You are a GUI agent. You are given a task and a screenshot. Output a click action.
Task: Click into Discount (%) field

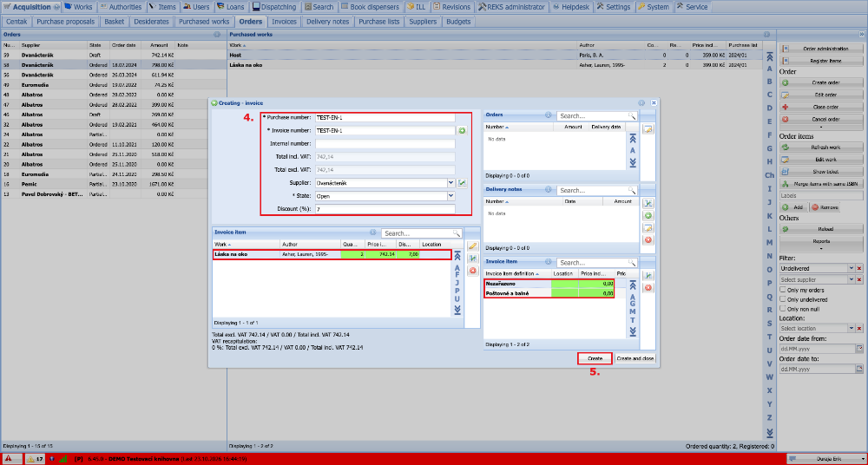(385, 209)
